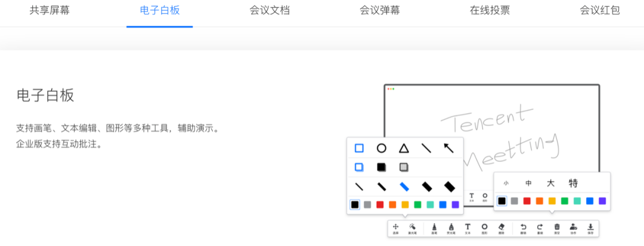Image resolution: width=644 pixels, height=246 pixels.
Task: Select the thickest line thickness
Action: coord(450,187)
